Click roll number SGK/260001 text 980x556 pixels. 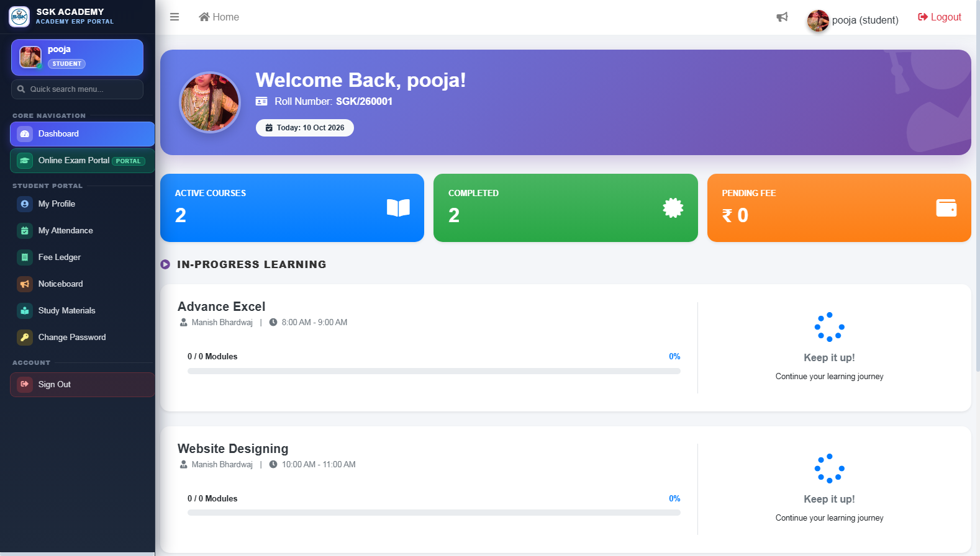364,101
